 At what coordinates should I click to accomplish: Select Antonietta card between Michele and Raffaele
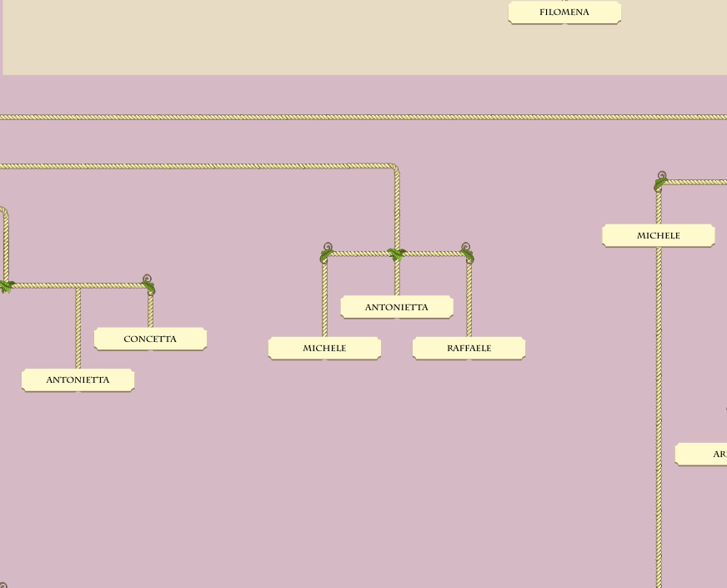coord(397,307)
